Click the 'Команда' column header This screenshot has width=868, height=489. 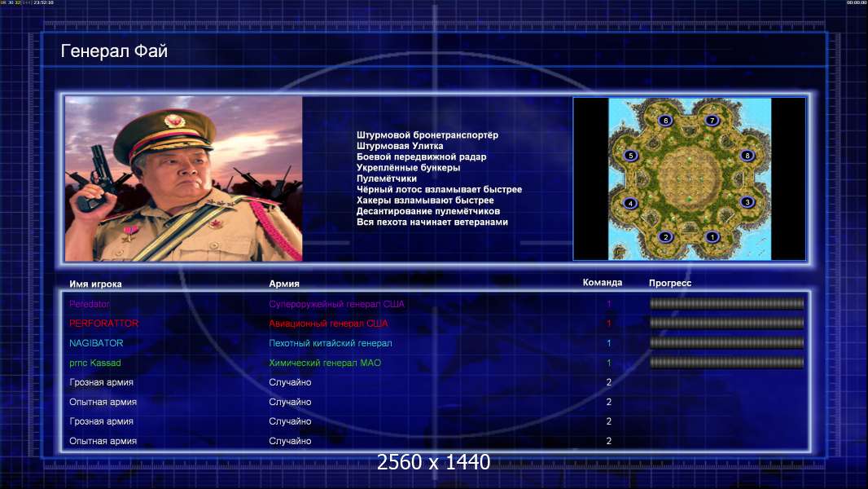pyautogui.click(x=603, y=283)
